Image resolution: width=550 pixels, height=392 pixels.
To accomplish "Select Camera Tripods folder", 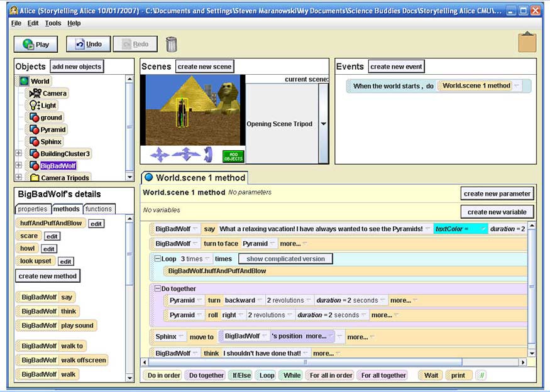I will pyautogui.click(x=60, y=178).
